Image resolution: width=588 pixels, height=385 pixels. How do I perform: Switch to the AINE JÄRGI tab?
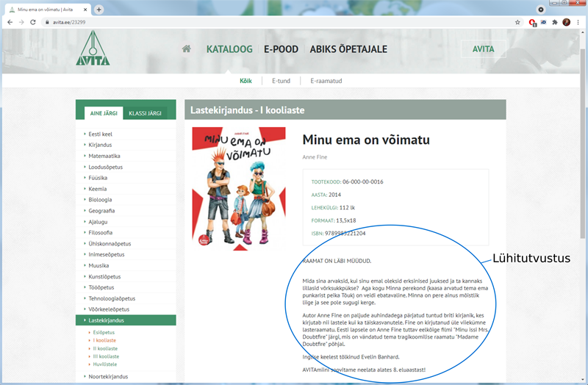coord(104,113)
